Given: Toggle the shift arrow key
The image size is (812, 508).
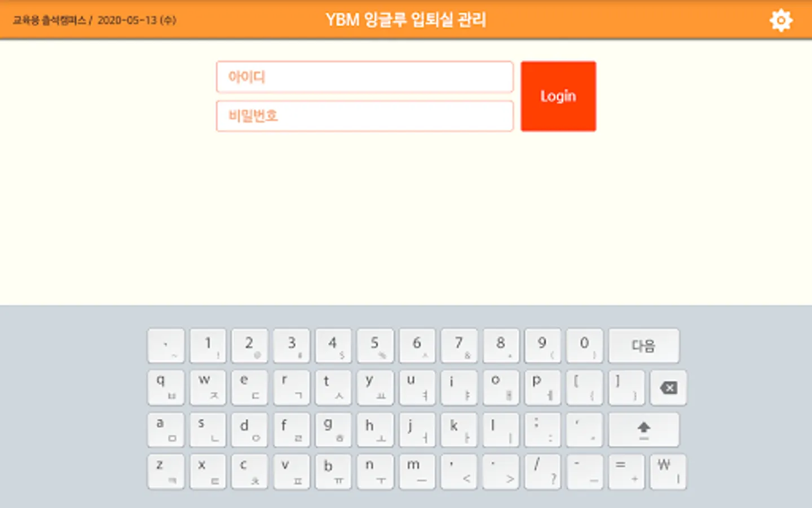Looking at the screenshot, I should point(643,430).
